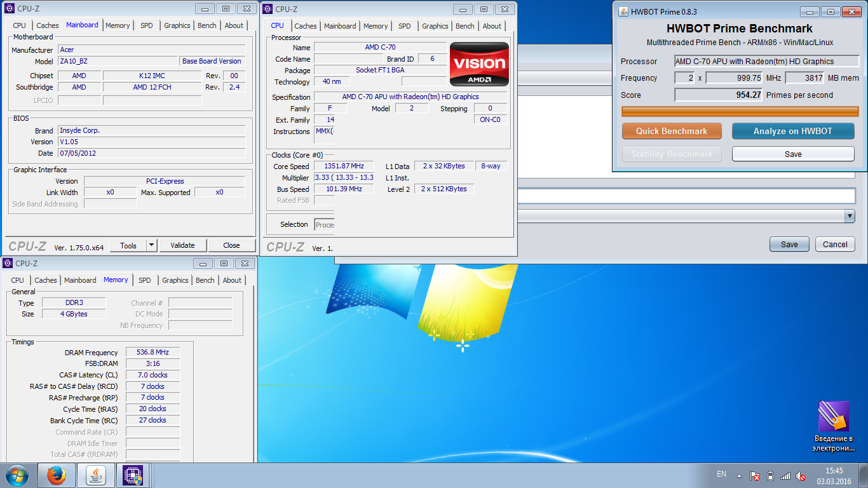The width and height of the screenshot is (868, 488).
Task: Click the CPU-Z taskbar icon
Action: click(x=133, y=475)
